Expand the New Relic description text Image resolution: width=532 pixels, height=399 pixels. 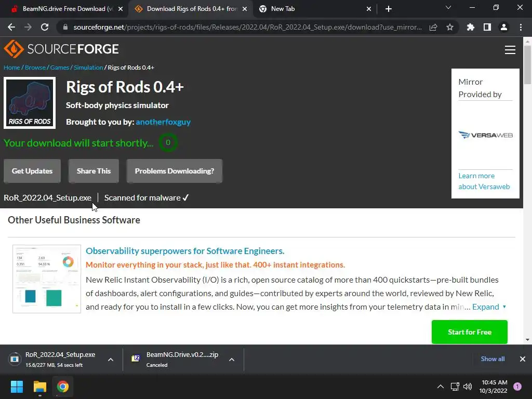coord(489,307)
